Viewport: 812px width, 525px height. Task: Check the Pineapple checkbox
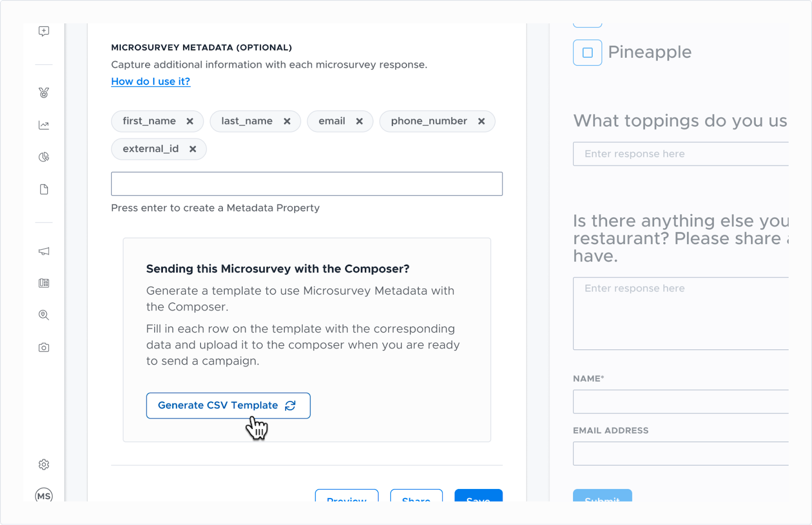click(588, 53)
